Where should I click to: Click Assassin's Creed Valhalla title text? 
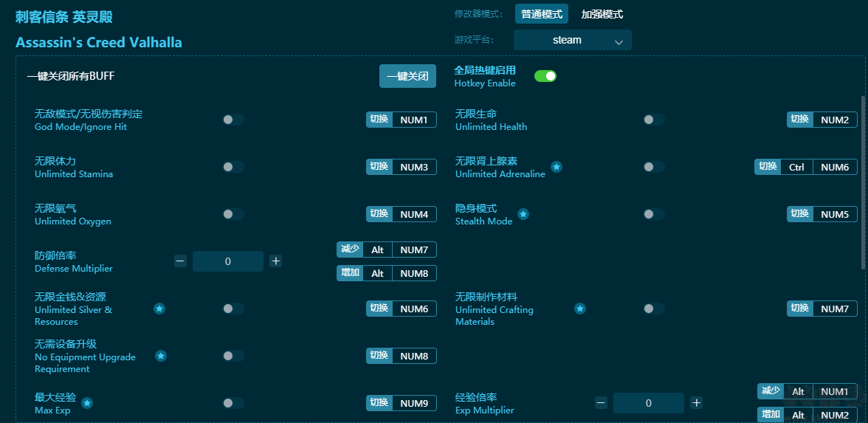(99, 43)
